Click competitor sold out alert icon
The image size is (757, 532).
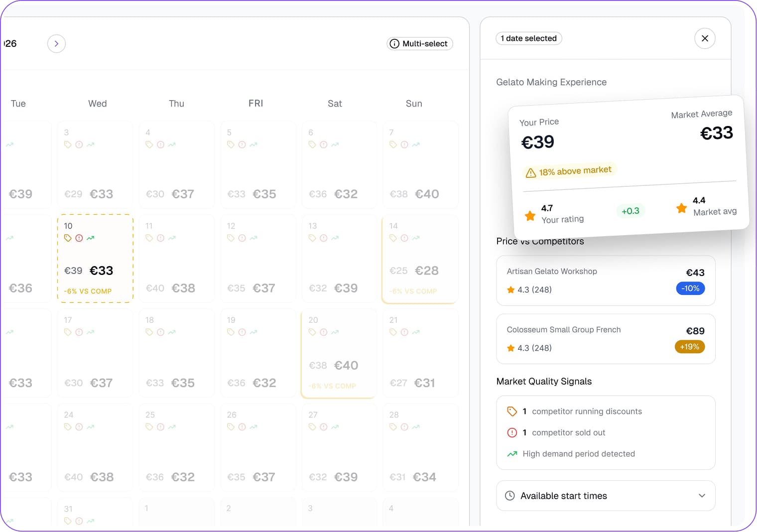512,433
